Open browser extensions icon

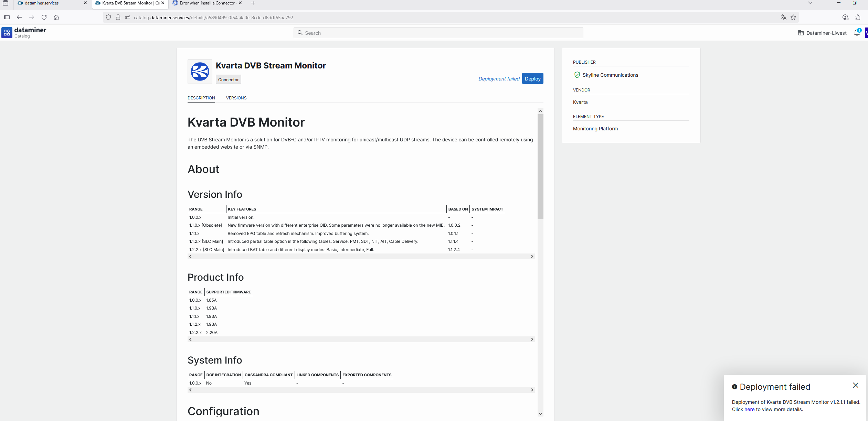click(858, 17)
